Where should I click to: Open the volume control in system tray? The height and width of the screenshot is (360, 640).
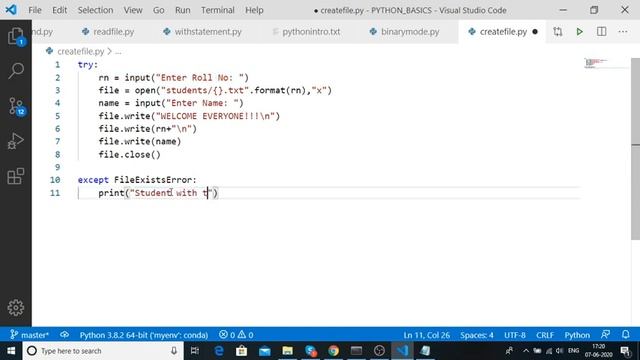point(559,351)
